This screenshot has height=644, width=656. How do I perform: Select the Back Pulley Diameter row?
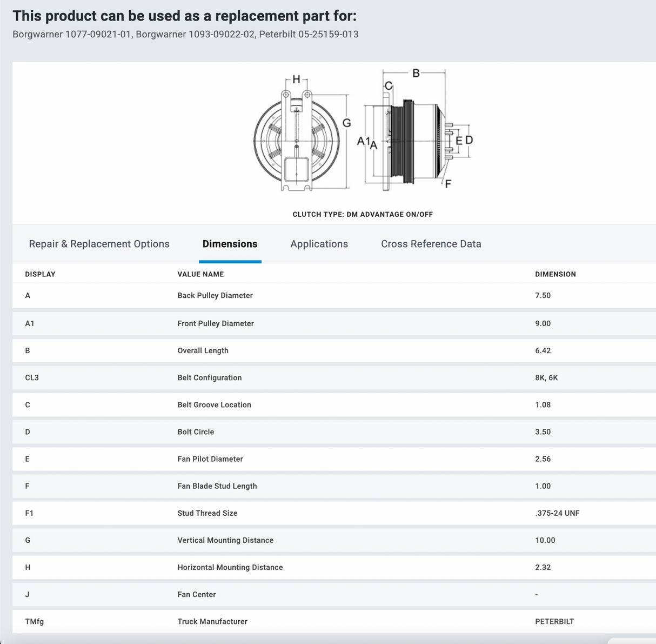[215, 295]
